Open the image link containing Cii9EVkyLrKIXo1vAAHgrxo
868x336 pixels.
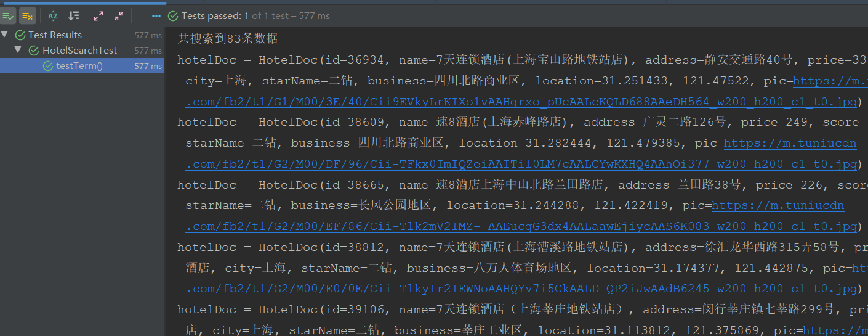tap(521, 102)
